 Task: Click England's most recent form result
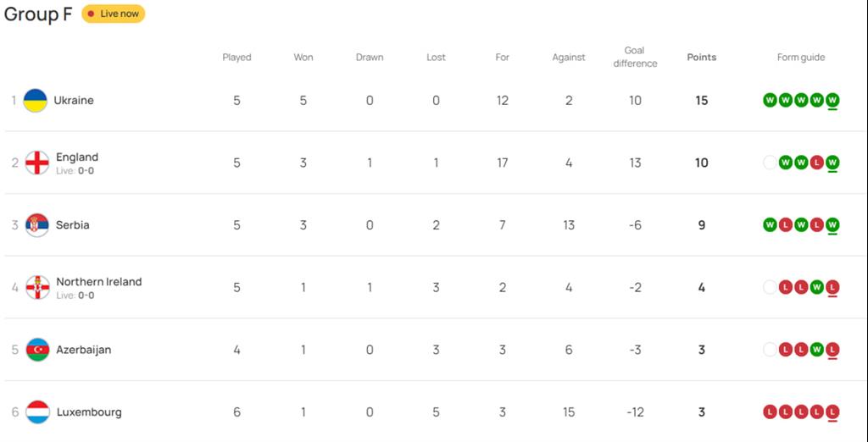[x=832, y=163]
